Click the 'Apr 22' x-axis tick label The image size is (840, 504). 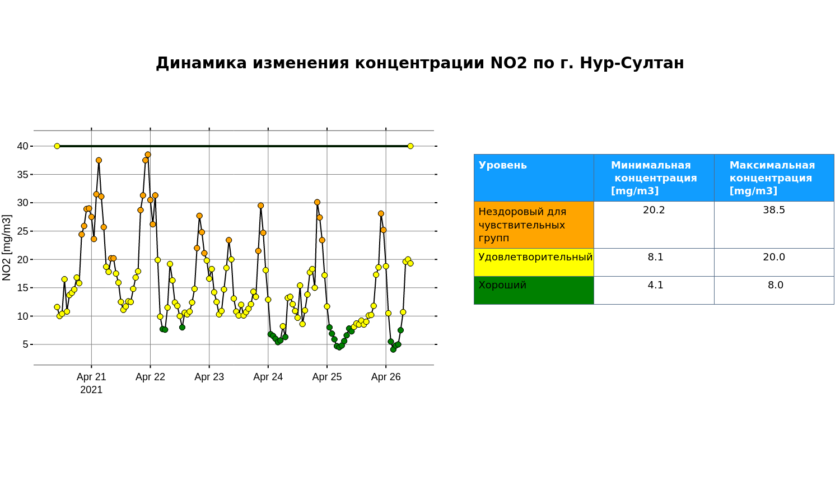(150, 377)
